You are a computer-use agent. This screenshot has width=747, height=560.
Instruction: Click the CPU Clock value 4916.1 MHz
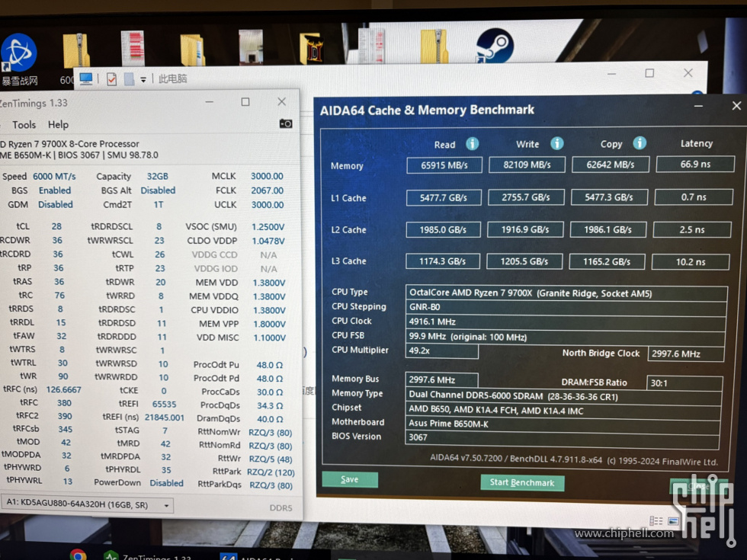566,322
